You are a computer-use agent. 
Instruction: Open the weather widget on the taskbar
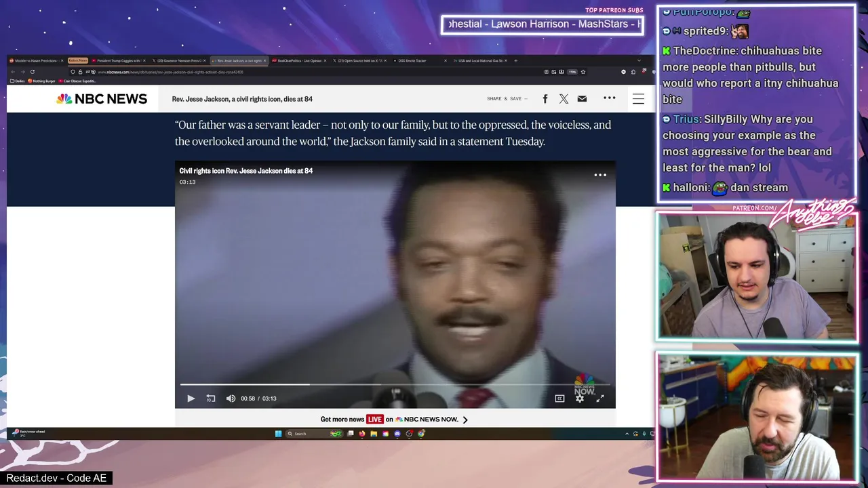30,433
